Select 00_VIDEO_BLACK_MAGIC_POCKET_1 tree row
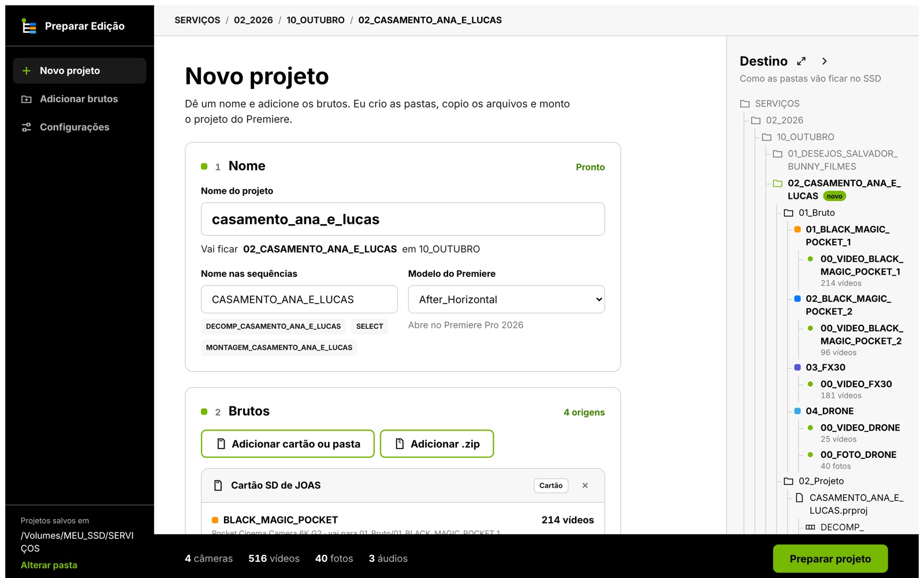This screenshot has height=578, width=924. coord(862,265)
